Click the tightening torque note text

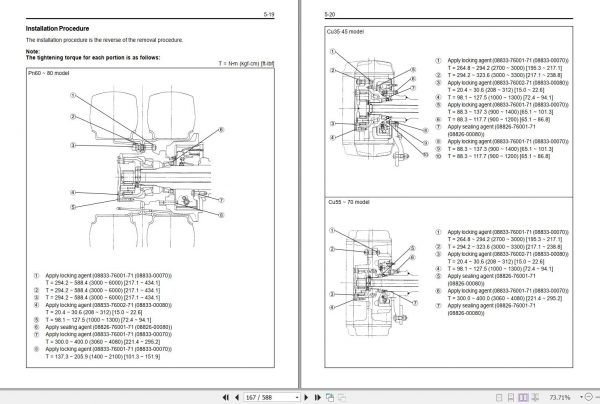pyautogui.click(x=93, y=58)
